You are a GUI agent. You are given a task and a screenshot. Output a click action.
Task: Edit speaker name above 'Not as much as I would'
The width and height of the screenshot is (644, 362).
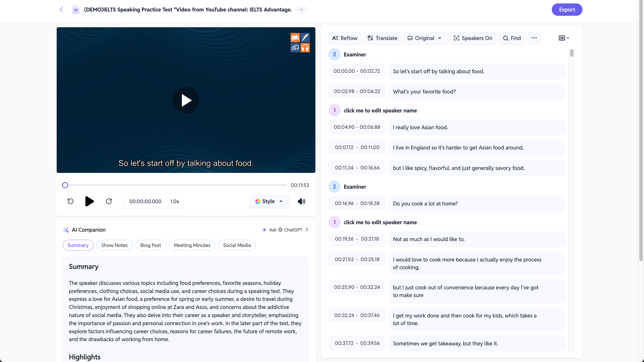[380, 222]
